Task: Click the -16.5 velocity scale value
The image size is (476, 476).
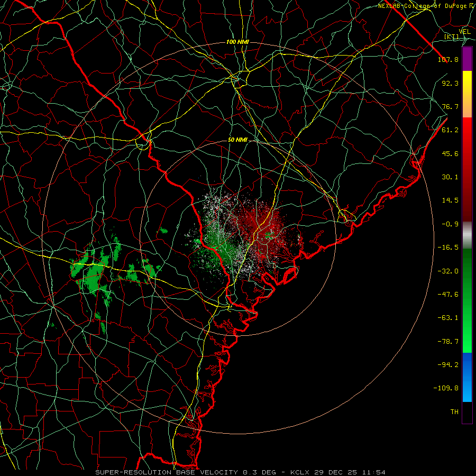Action: point(448,248)
